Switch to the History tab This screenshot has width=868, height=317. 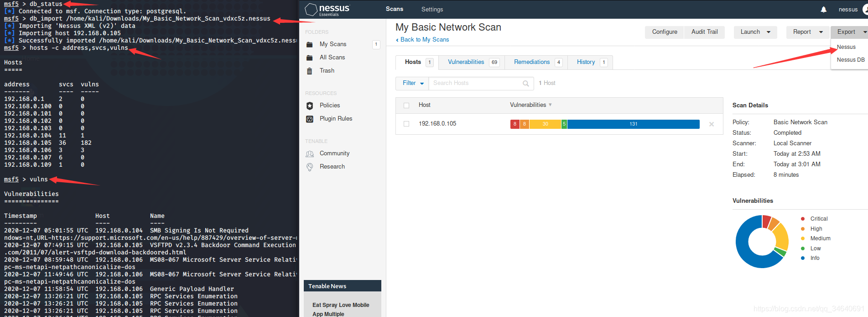click(x=590, y=62)
